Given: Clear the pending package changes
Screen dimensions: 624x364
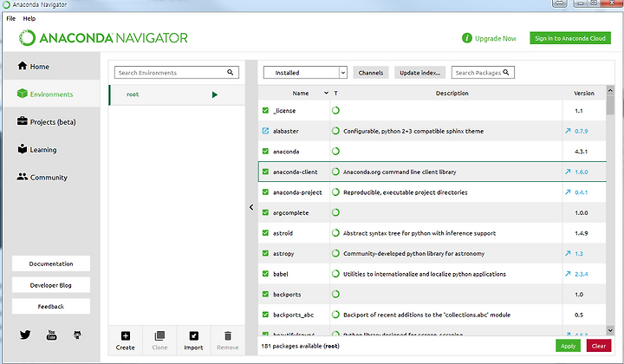Looking at the screenshot, I should pos(599,346).
